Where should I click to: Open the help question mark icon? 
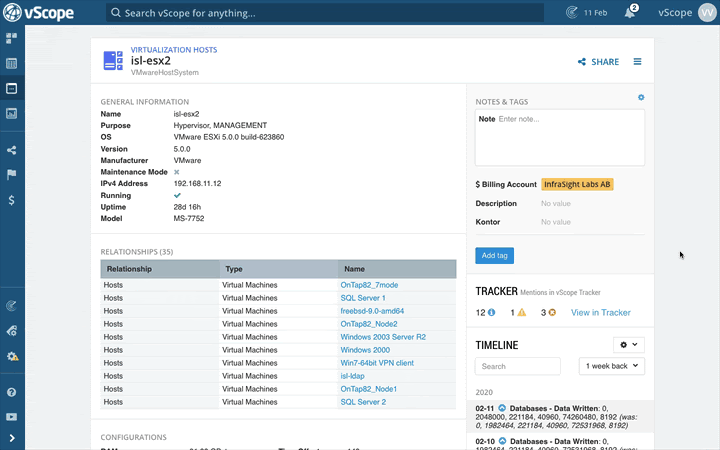click(11, 392)
